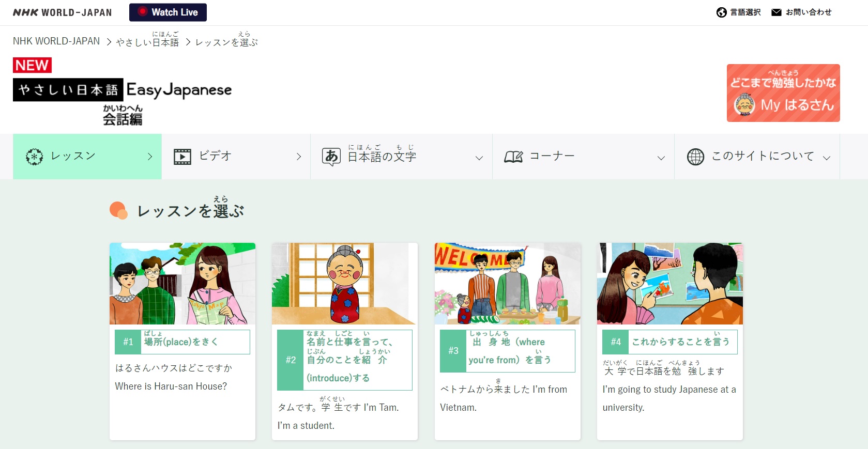Click the arrow beside レッスン
868x449 pixels.
150,157
